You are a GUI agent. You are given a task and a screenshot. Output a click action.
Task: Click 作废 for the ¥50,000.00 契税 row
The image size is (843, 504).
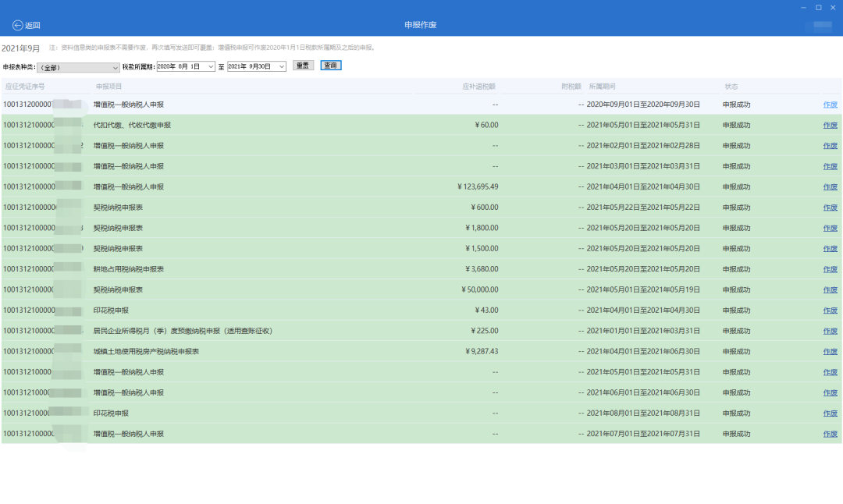pos(830,289)
